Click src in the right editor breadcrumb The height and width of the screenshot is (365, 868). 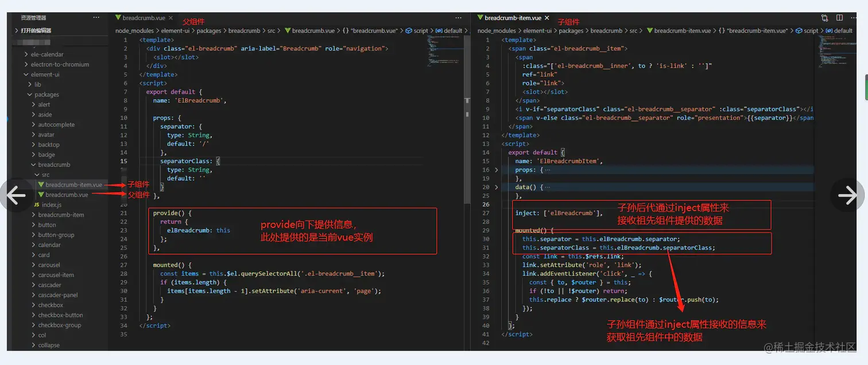coord(633,31)
